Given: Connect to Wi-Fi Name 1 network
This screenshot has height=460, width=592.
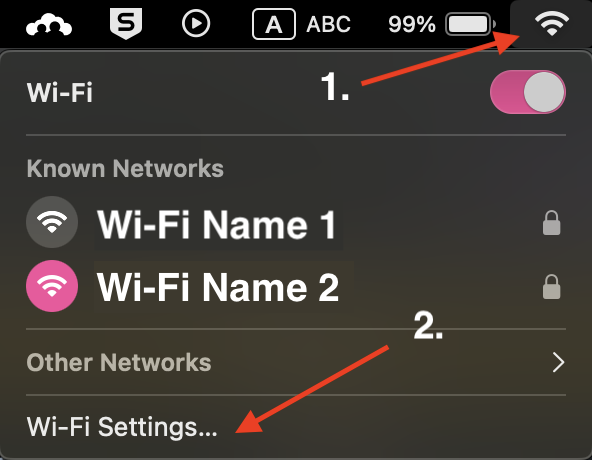Looking at the screenshot, I should pos(216,225).
